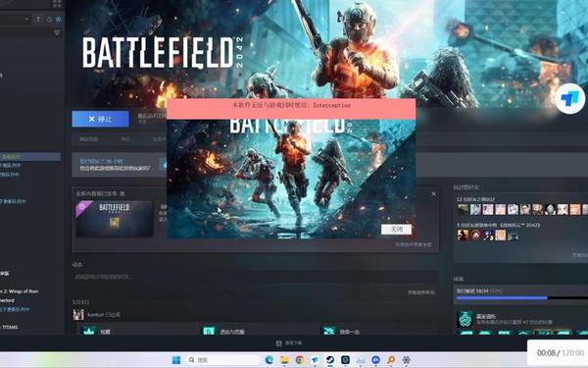The image size is (588, 368).
Task: Click the 关闭 button in the splash popup
Action: [396, 230]
